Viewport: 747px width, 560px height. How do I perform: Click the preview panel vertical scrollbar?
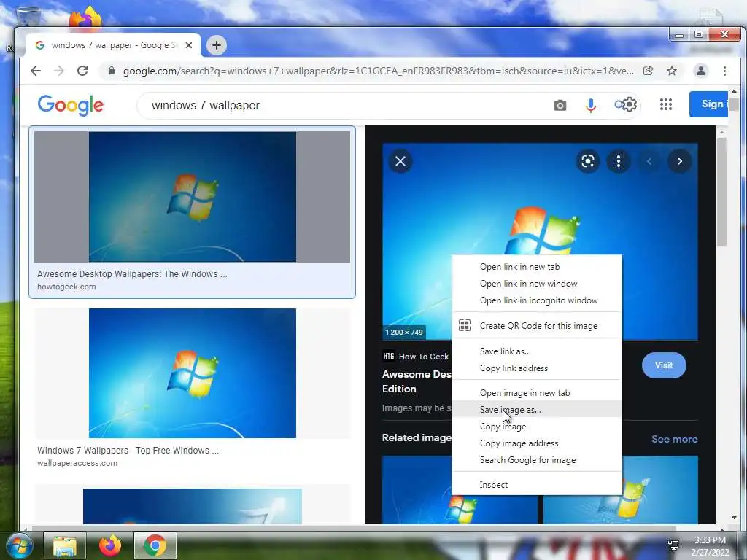click(721, 190)
